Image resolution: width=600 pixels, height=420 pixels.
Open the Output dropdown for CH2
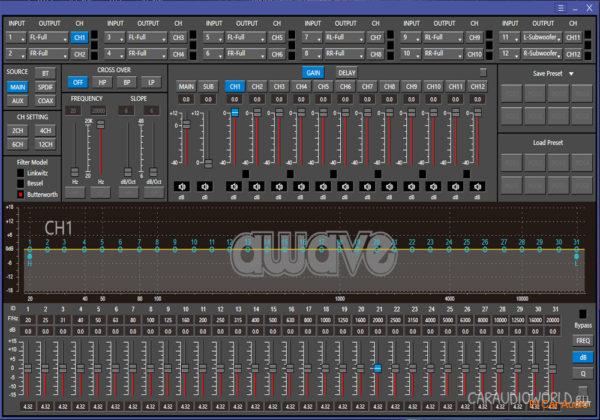point(48,54)
